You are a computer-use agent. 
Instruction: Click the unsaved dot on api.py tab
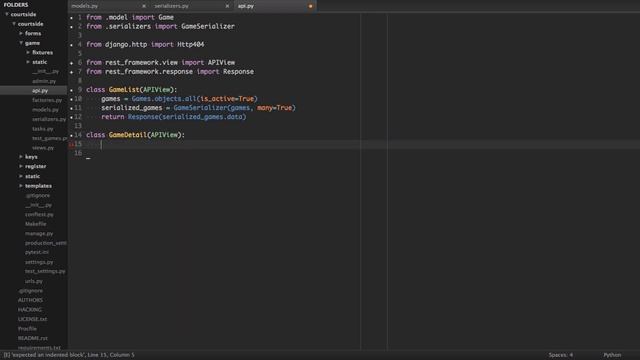point(311,6)
